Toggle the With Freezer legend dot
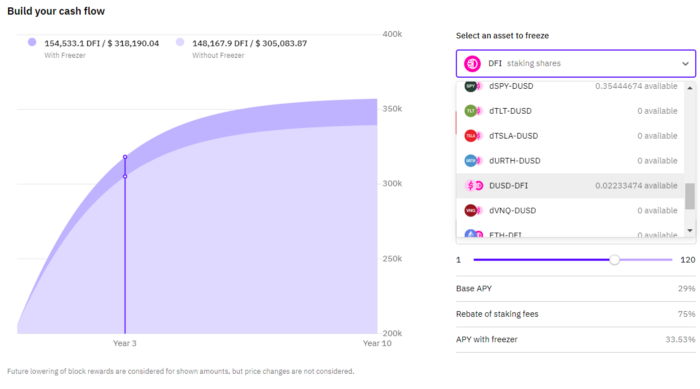Image resolution: width=700 pixels, height=389 pixels. (32, 42)
